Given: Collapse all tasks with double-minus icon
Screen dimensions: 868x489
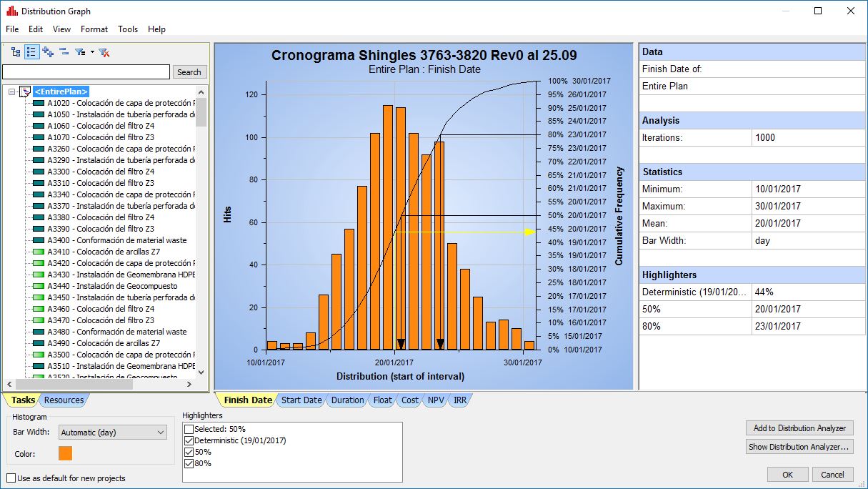Looking at the screenshot, I should (x=64, y=52).
